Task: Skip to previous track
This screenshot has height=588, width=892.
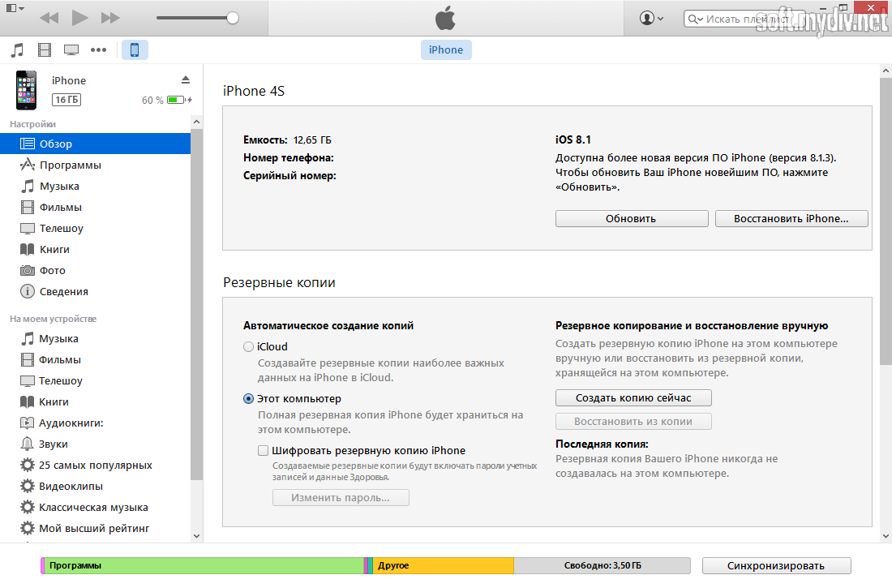Action: (x=49, y=18)
